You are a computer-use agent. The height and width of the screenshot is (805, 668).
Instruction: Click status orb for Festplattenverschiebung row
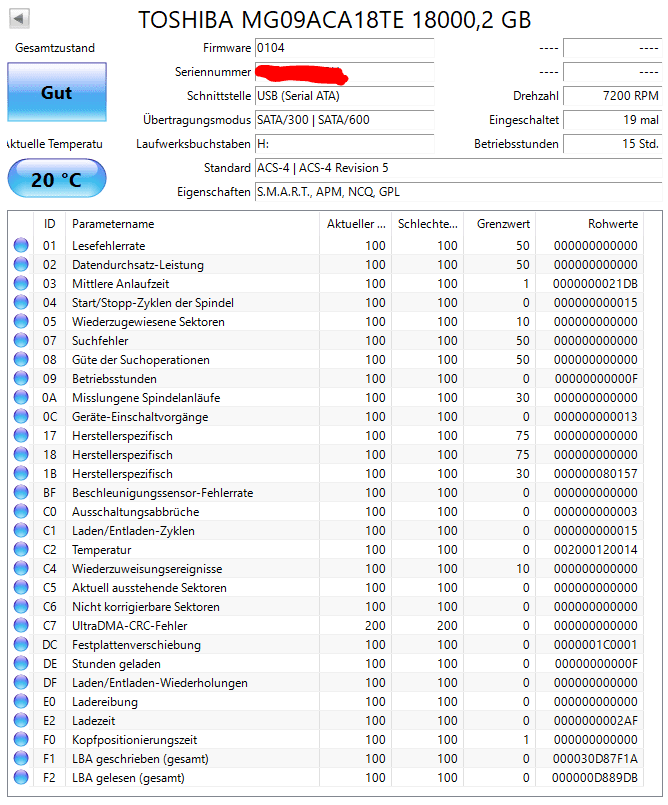[x=21, y=644]
